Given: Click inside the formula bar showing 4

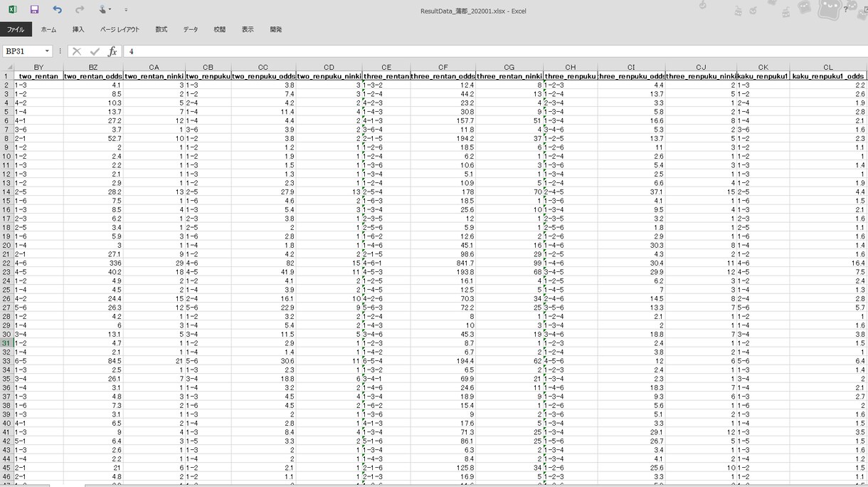Looking at the screenshot, I should pyautogui.click(x=494, y=51).
